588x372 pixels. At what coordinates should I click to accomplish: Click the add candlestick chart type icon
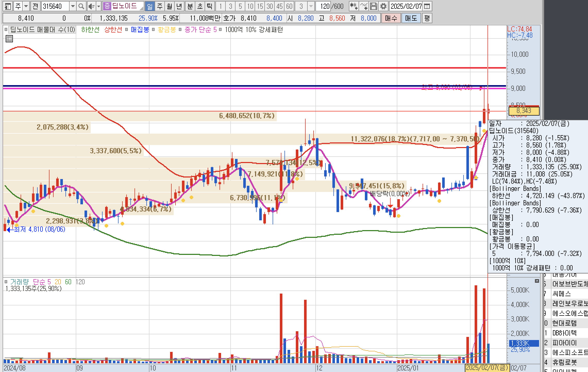coord(354,6)
